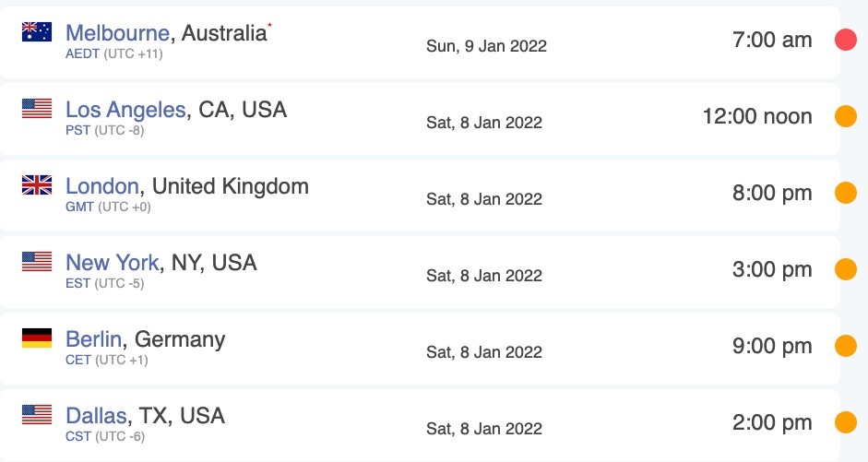The width and height of the screenshot is (868, 462).
Task: Click the orange status dot for London
Action: 846,193
